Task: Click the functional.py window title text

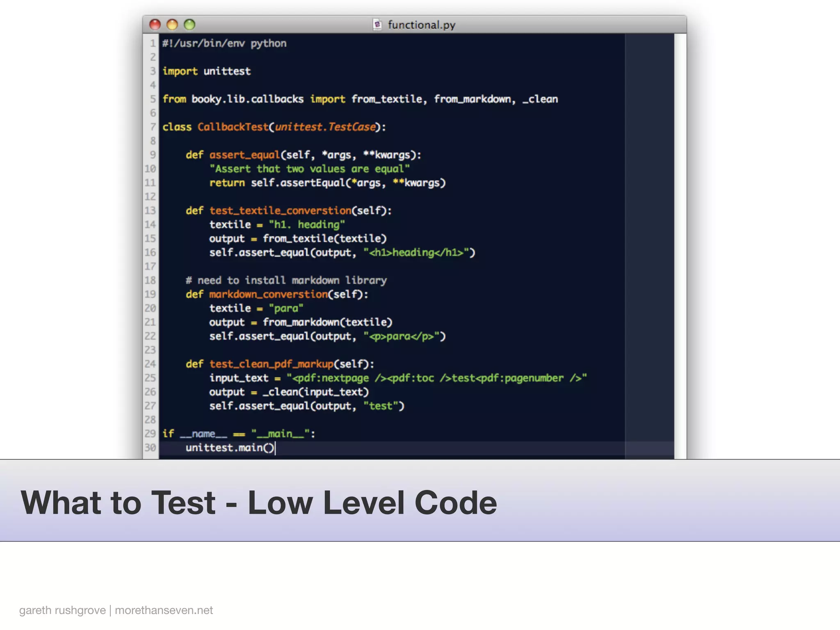Action: [421, 25]
